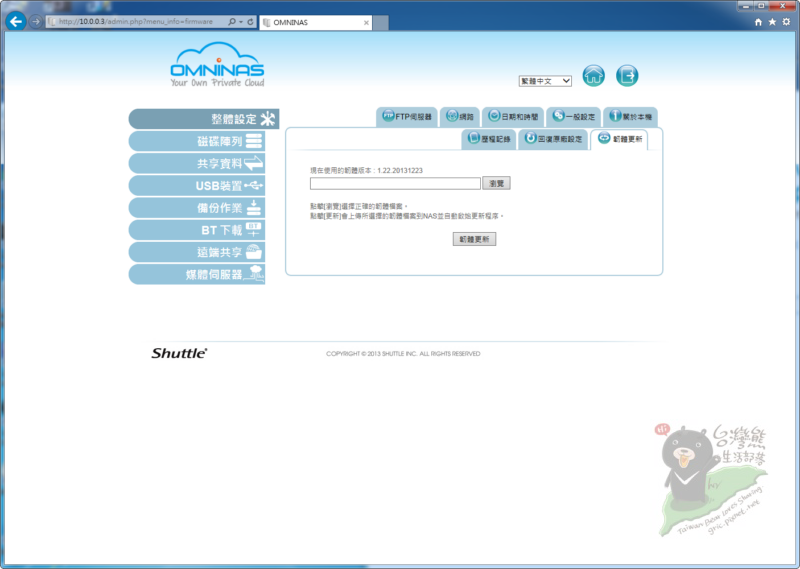Click the browser address bar URL
The width and height of the screenshot is (800, 569).
tap(136, 21)
